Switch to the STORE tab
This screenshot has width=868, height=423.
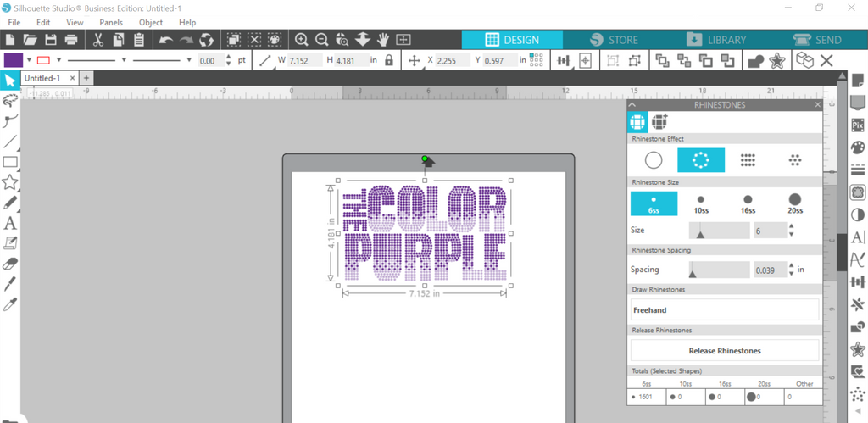coord(614,40)
